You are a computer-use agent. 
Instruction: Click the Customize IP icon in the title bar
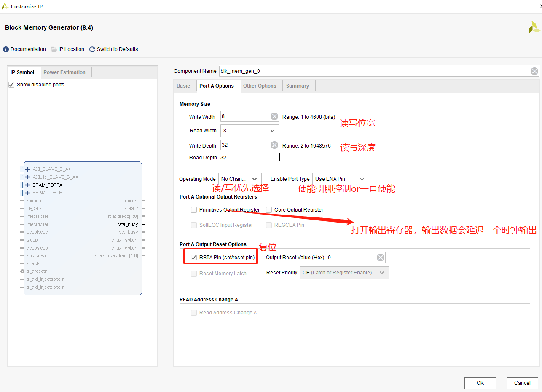tap(4, 6)
